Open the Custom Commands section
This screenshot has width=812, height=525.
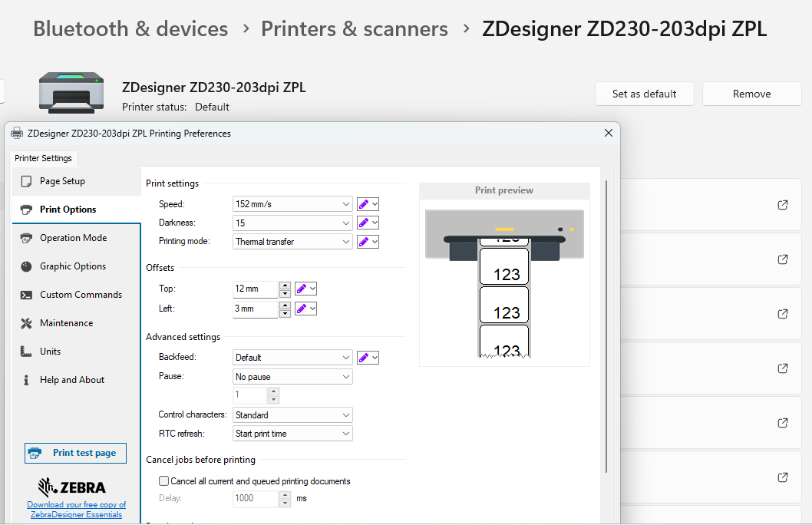[81, 295]
